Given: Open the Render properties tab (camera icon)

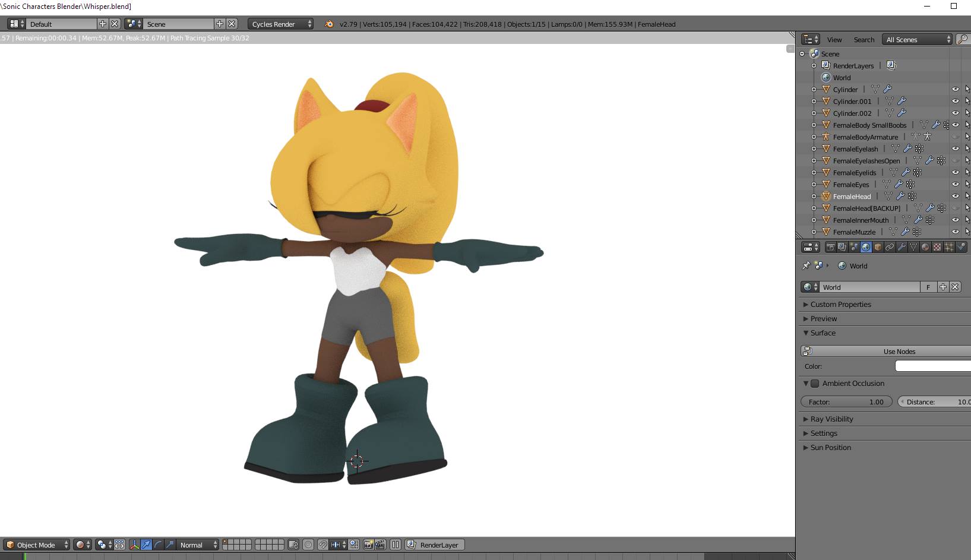Looking at the screenshot, I should (x=830, y=247).
